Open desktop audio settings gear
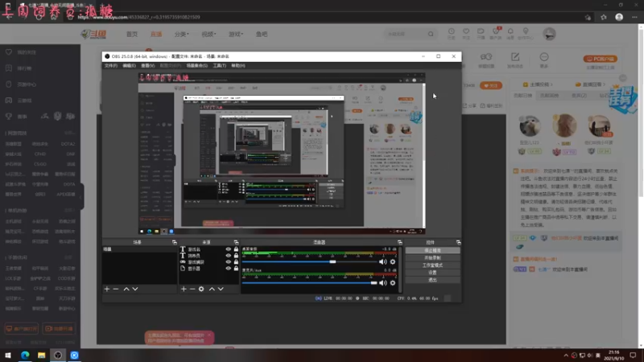 [393, 262]
